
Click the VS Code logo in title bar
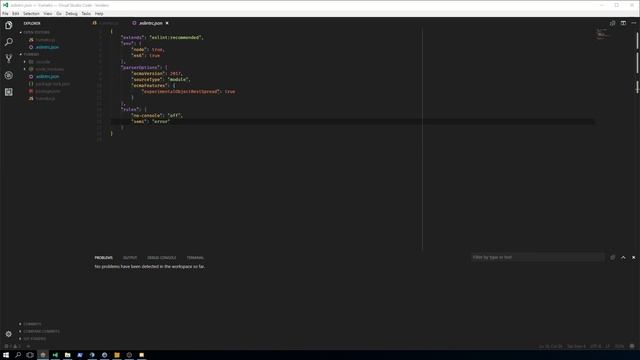tap(5, 5)
